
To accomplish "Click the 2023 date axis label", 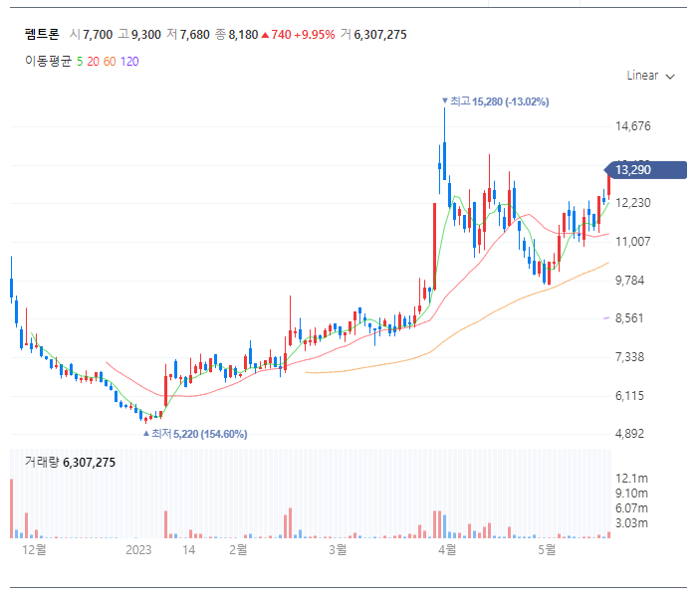I will tap(138, 549).
